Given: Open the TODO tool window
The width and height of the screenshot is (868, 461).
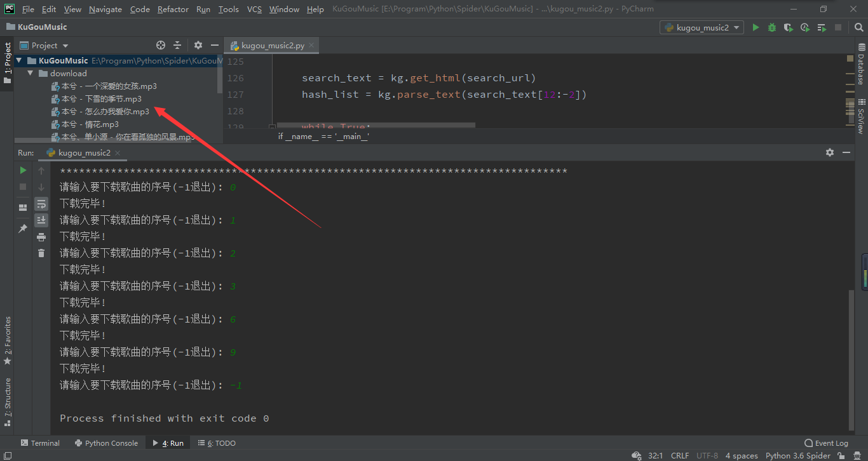Looking at the screenshot, I should (217, 443).
